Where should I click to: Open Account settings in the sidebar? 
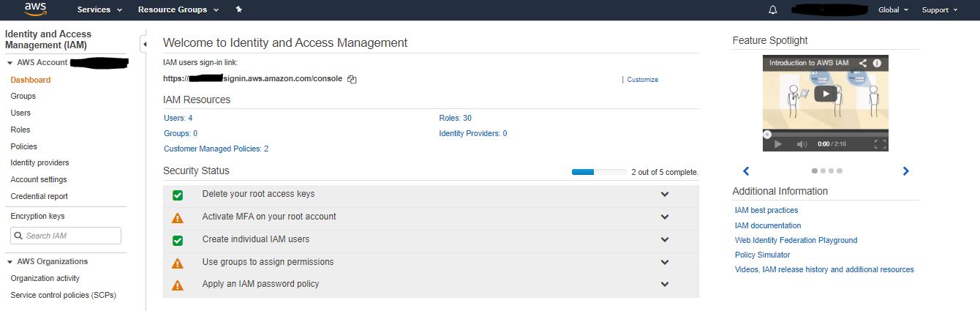39,179
